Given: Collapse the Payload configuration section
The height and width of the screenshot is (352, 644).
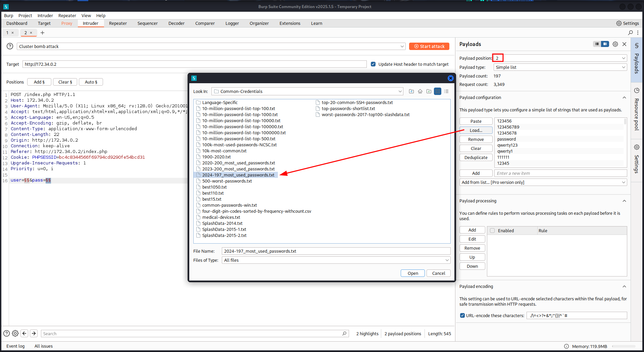Looking at the screenshot, I should pyautogui.click(x=624, y=98).
